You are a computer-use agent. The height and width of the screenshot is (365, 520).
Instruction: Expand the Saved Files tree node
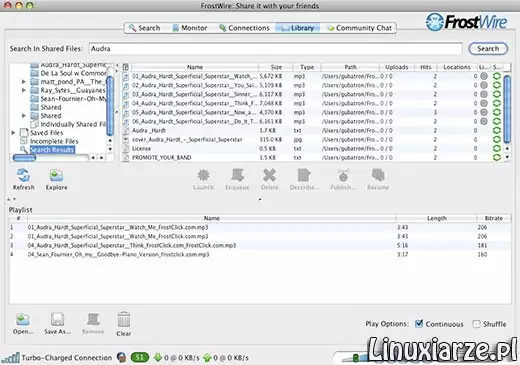pyautogui.click(x=13, y=133)
